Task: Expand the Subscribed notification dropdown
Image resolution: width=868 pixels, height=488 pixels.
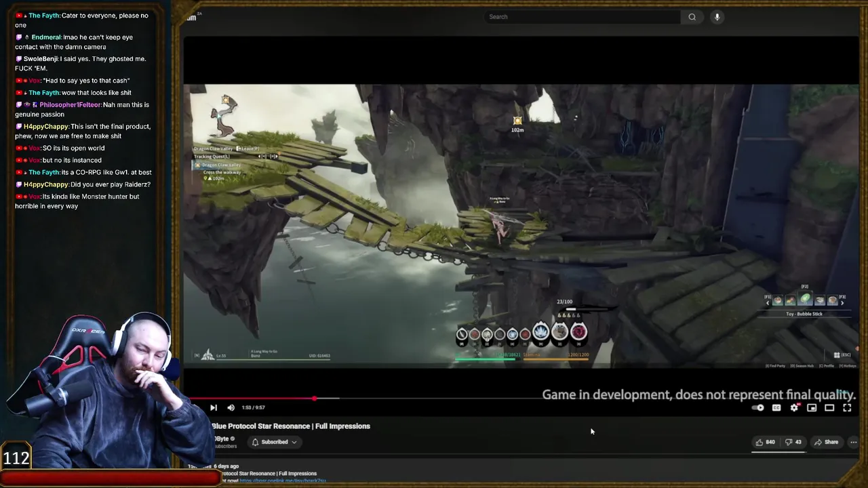Action: [x=275, y=442]
